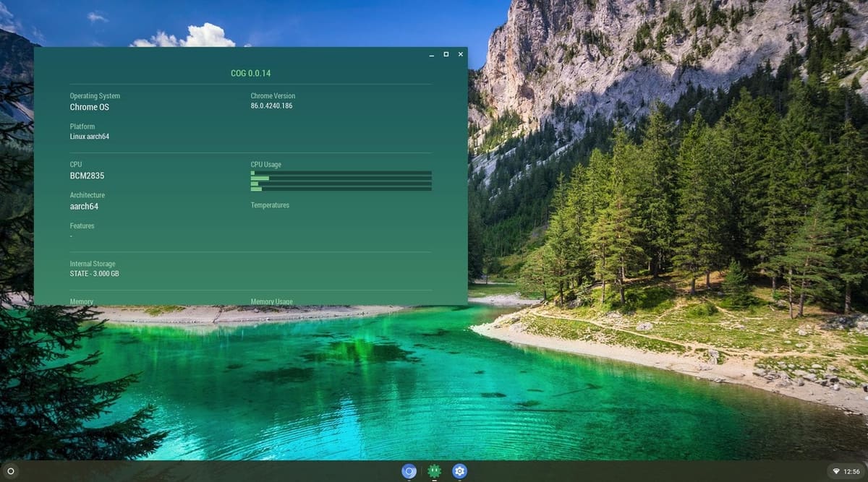This screenshot has height=482, width=868.
Task: Open the Chrome browser from the shelf
Action: click(x=409, y=471)
